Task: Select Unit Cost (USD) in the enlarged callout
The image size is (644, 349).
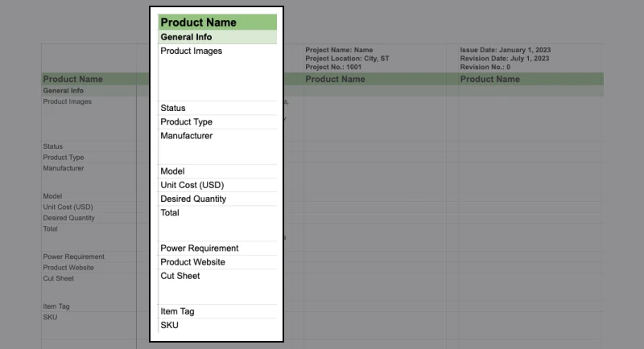Action: click(192, 185)
